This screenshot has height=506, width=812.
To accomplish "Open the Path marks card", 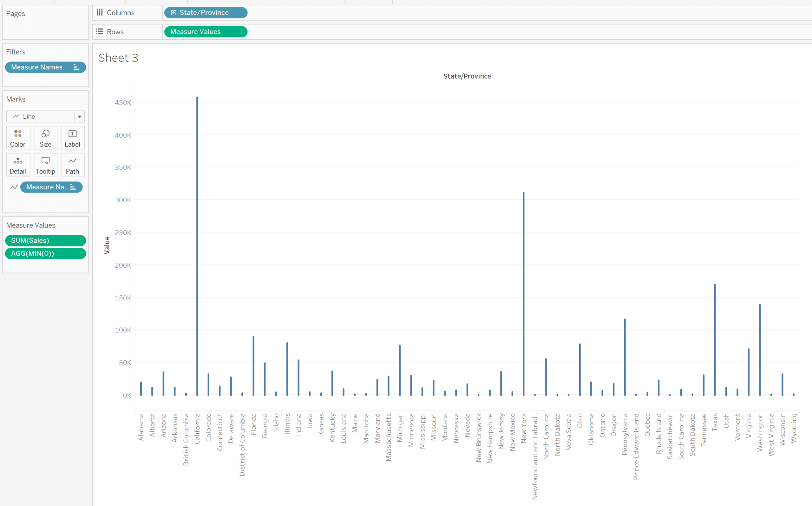I will click(72, 165).
